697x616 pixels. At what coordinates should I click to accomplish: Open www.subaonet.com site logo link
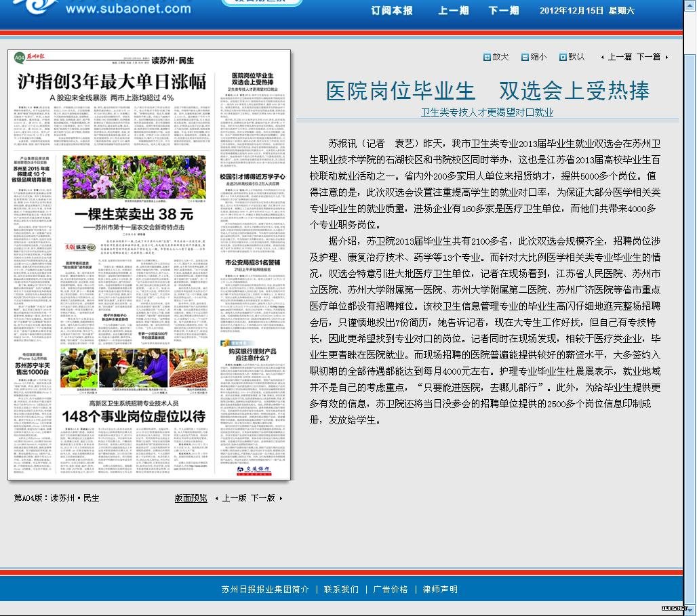click(128, 9)
